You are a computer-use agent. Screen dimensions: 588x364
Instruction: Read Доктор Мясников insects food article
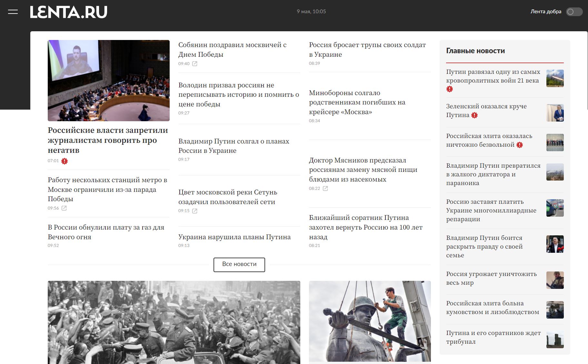[363, 170]
